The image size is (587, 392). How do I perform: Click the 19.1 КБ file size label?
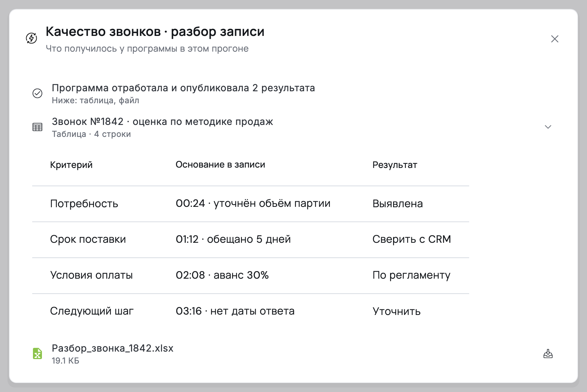coord(66,361)
